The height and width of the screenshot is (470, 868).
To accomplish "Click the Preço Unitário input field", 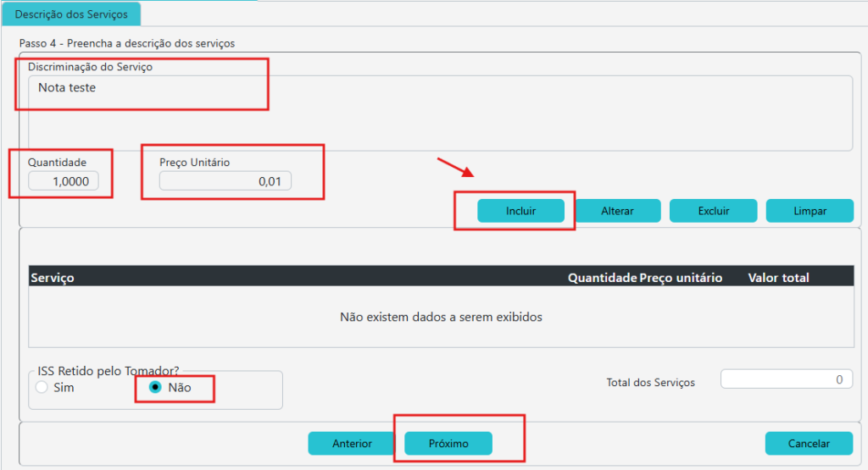I will point(225,181).
